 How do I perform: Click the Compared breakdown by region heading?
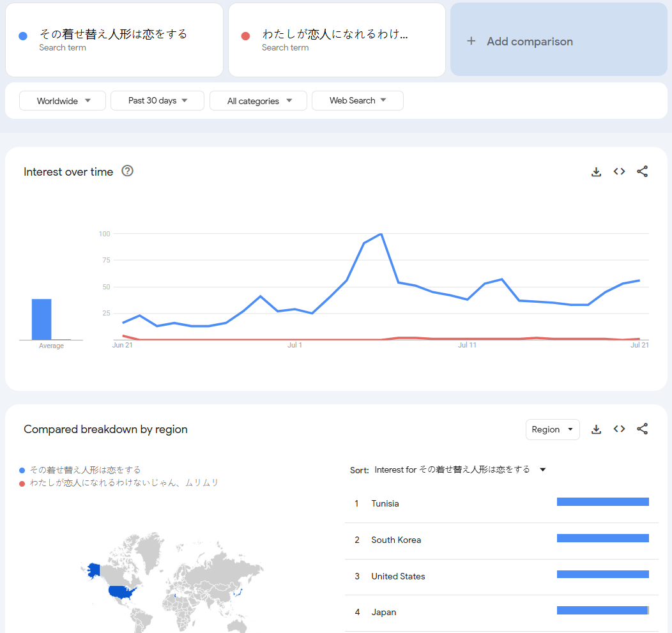[105, 429]
